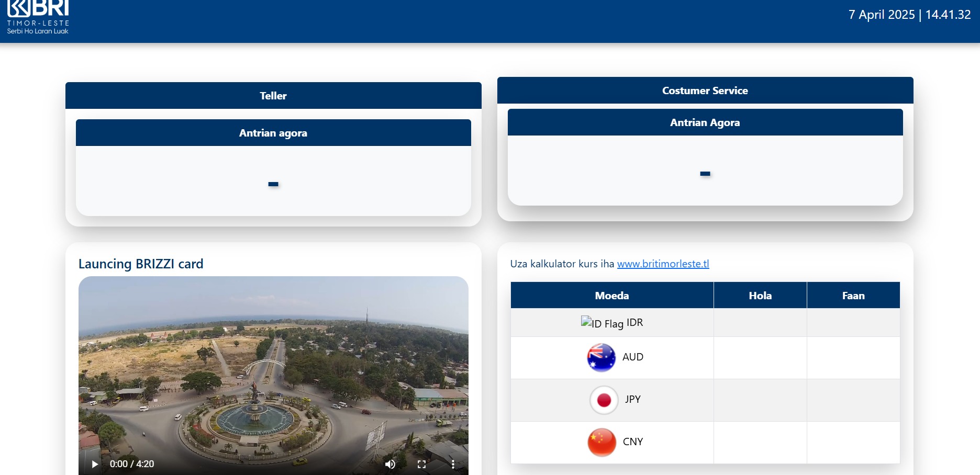Enter fullscreen mode on the video

point(421,464)
